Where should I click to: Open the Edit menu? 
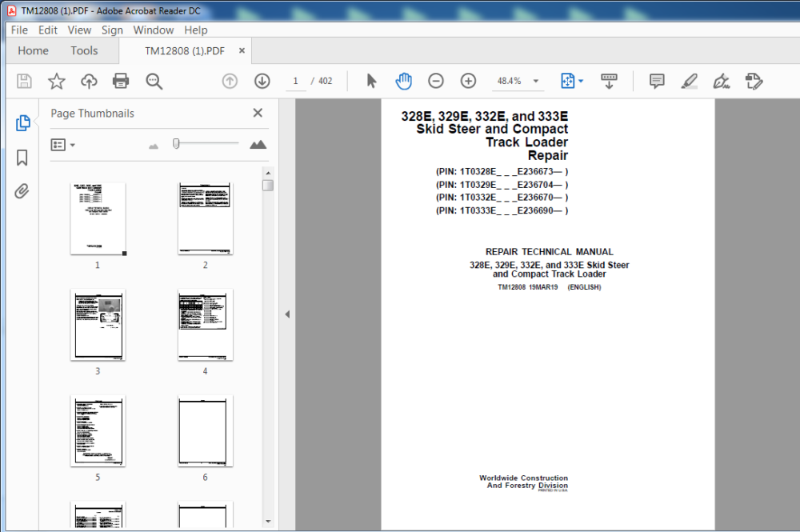48,30
